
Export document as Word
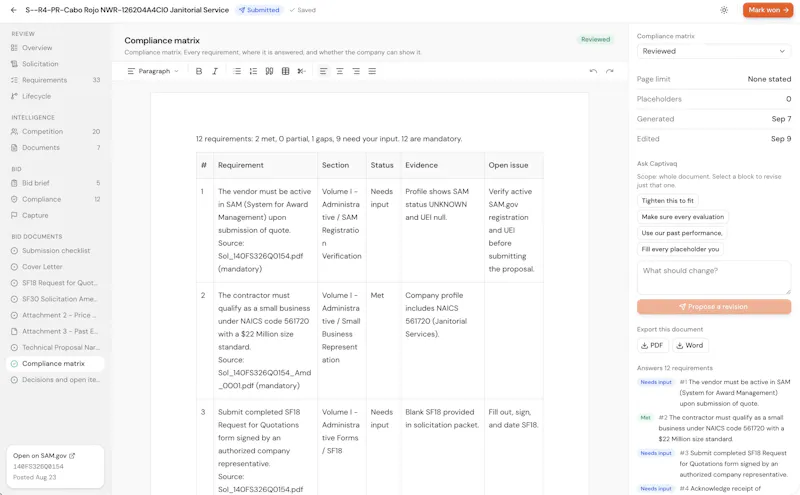click(690, 345)
